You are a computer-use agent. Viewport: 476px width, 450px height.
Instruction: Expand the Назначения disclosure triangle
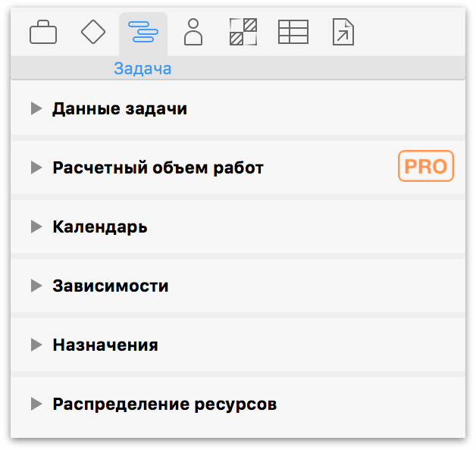[36, 345]
